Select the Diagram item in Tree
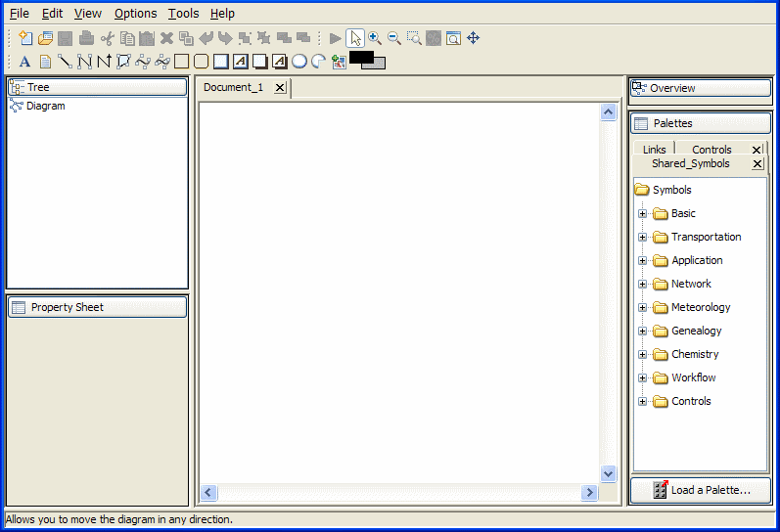This screenshot has width=780, height=532. click(45, 106)
